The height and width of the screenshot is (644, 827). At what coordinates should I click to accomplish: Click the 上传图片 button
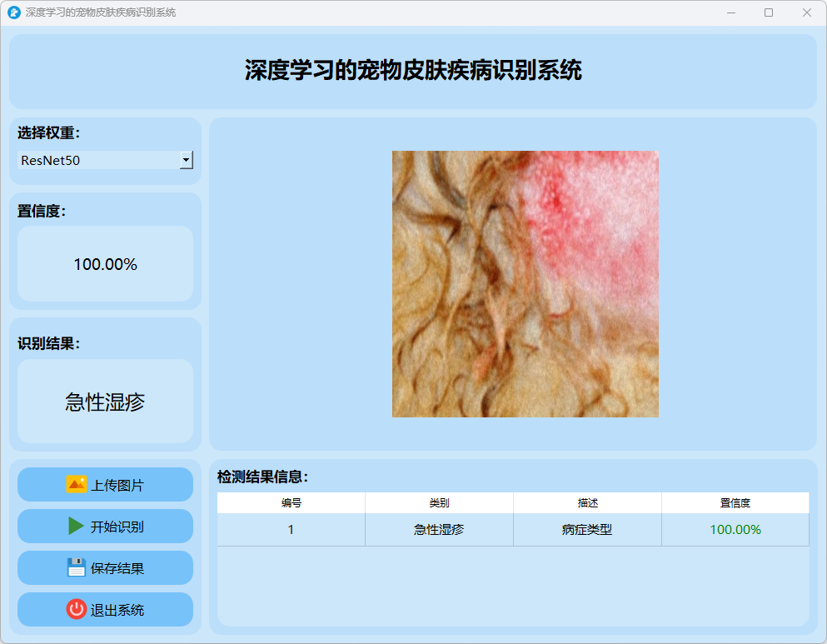click(106, 484)
